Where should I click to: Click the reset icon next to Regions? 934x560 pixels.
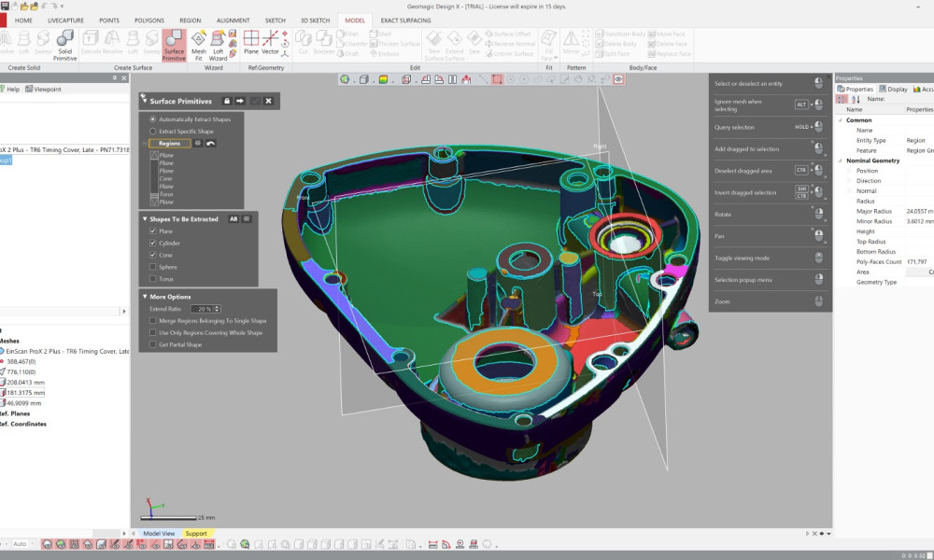click(211, 144)
